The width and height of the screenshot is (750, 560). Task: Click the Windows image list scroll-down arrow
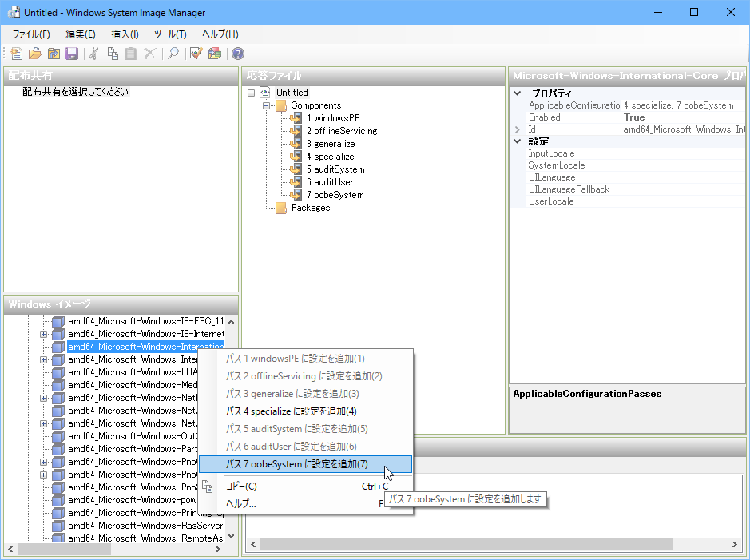(232, 536)
